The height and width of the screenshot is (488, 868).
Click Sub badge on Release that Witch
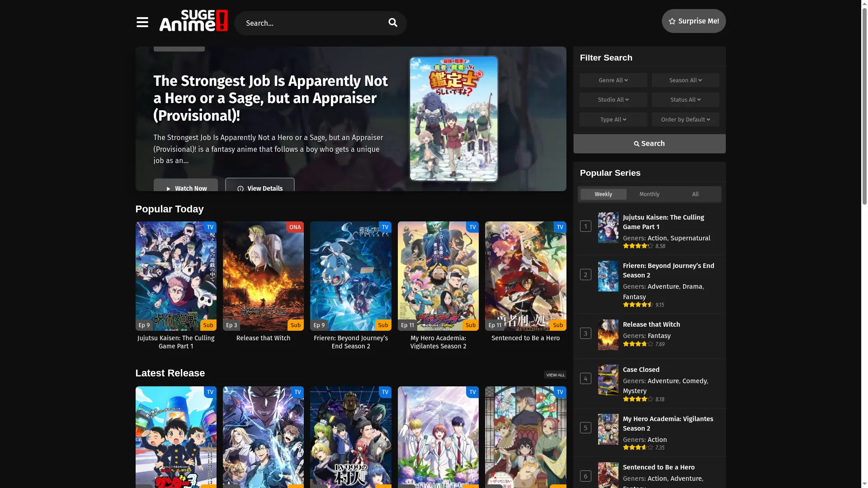pyautogui.click(x=296, y=325)
